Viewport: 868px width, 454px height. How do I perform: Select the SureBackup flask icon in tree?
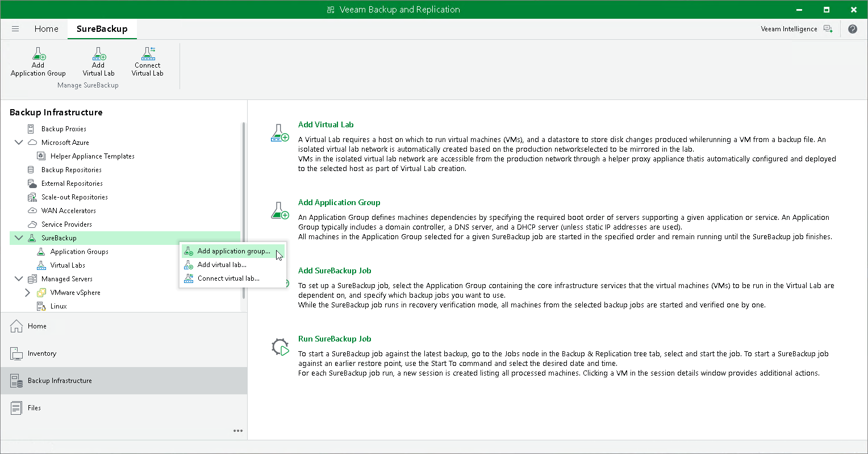pos(32,238)
